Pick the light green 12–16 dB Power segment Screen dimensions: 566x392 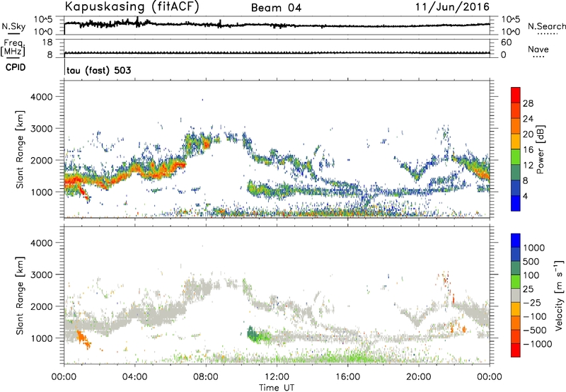516,157
